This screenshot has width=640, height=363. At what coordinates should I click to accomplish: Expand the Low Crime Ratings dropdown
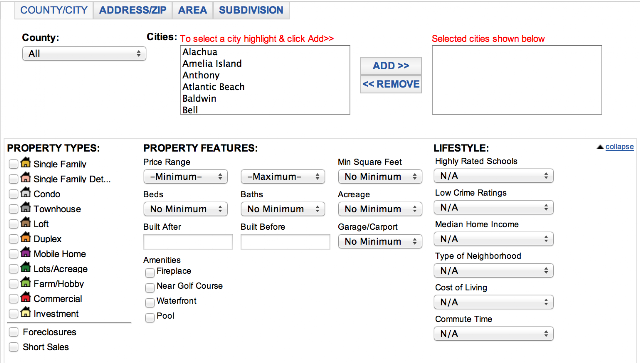(x=493, y=208)
